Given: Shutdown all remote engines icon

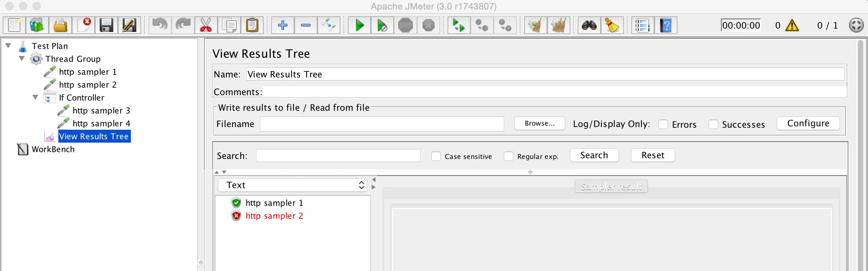Looking at the screenshot, I should pyautogui.click(x=505, y=25).
